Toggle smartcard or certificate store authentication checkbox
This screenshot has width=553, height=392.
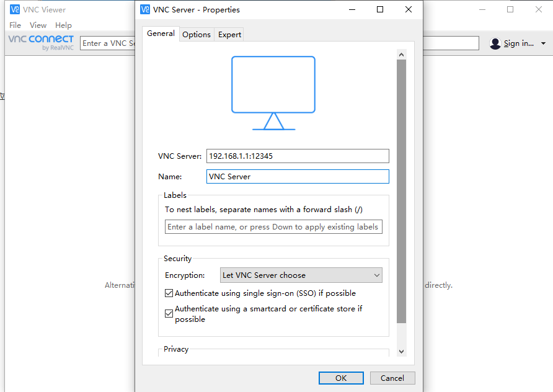coord(169,314)
